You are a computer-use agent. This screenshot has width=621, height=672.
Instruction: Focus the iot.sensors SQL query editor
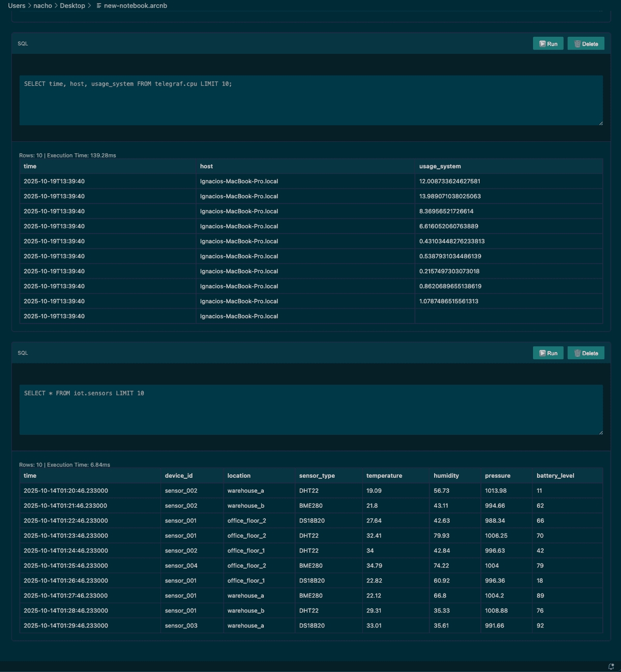pos(310,410)
